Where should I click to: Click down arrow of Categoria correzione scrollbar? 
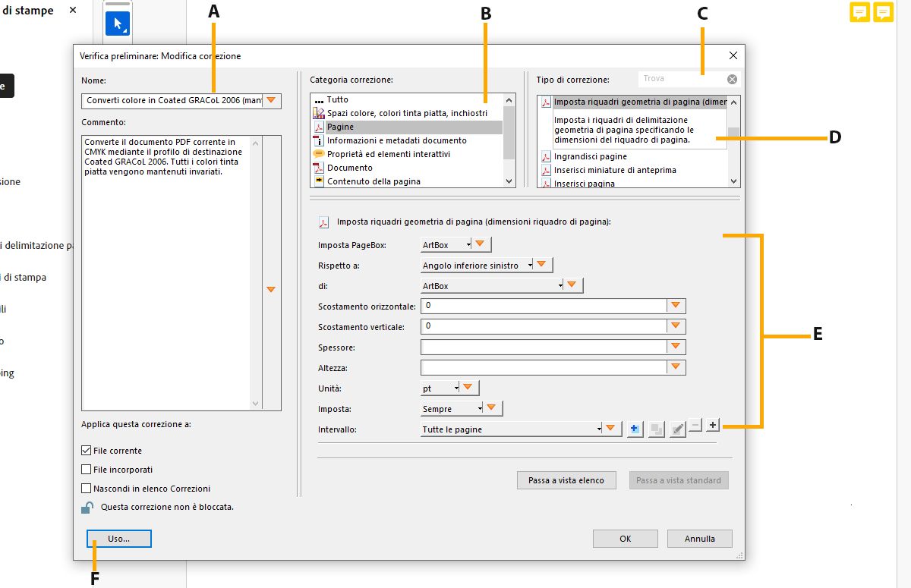[x=509, y=181]
